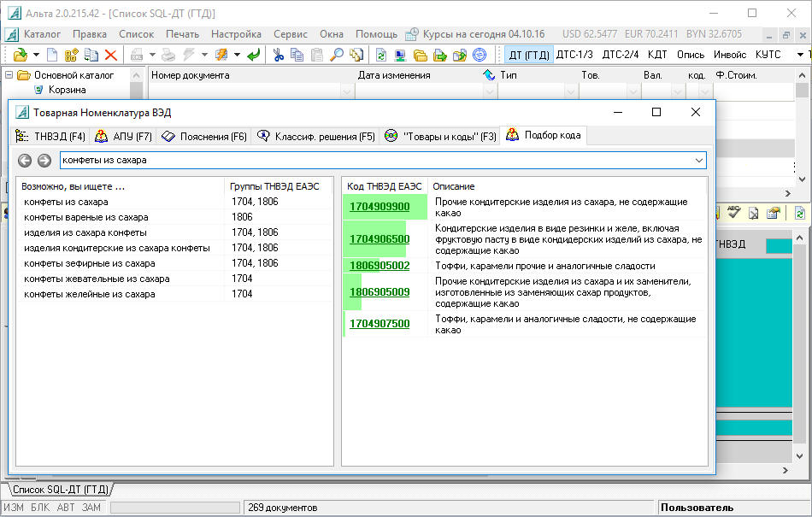Viewport: 812px width, 517px height.
Task: Click the back arrow in code search
Action: click(x=25, y=161)
